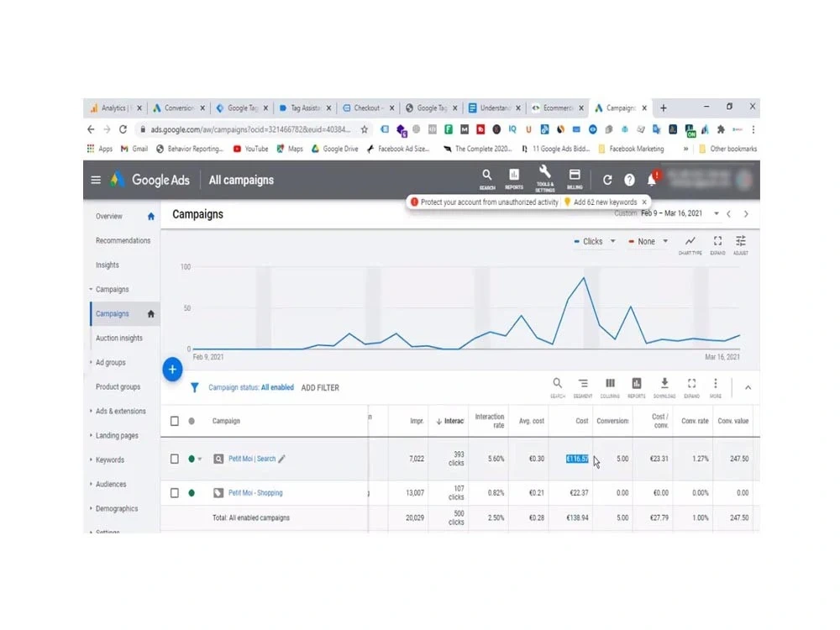Open Recommendations in sidebar
This screenshot has width=840, height=630.
click(123, 240)
